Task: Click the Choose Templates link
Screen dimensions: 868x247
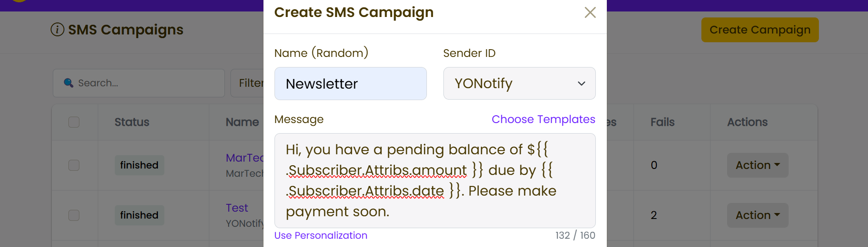Action: coord(543,119)
